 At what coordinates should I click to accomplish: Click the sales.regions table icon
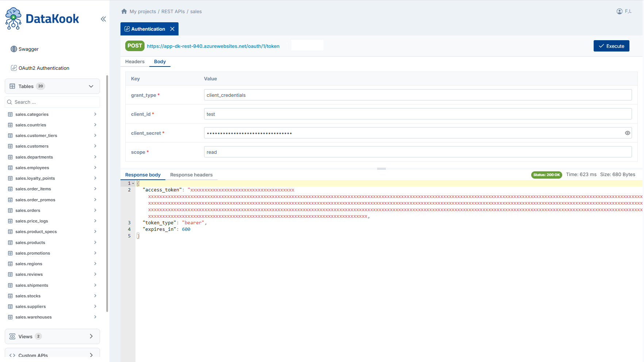[10, 264]
